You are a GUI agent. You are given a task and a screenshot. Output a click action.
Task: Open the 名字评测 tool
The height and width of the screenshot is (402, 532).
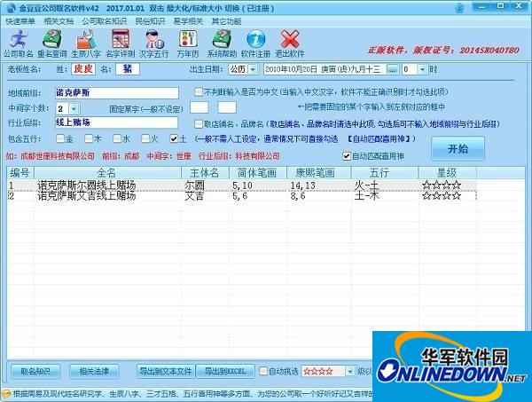pos(120,43)
